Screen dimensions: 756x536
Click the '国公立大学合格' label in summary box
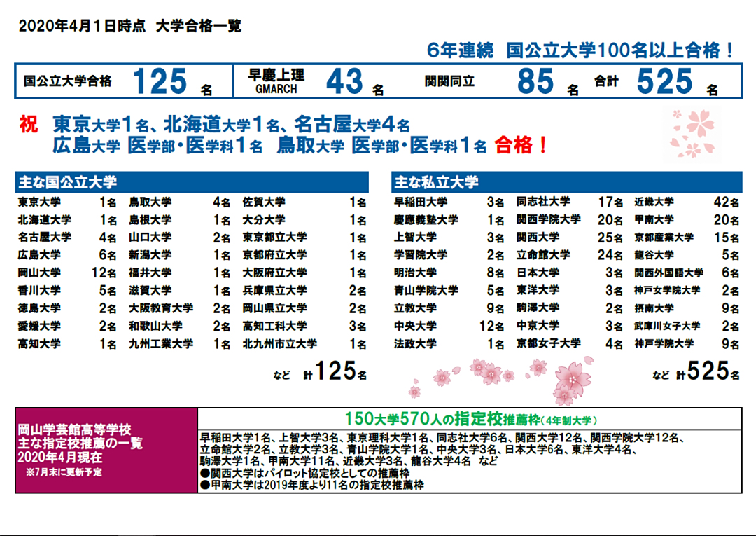67,81
